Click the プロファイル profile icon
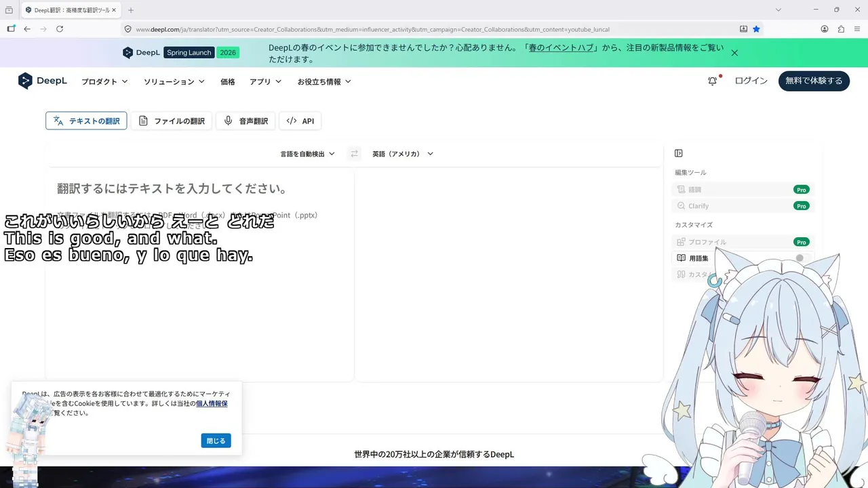868x488 pixels. tap(682, 242)
